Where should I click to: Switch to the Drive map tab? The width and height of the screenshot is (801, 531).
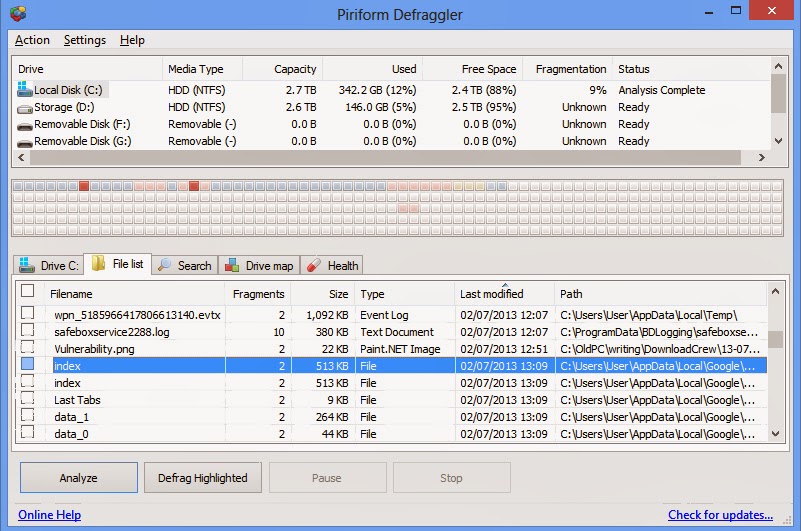tap(260, 265)
